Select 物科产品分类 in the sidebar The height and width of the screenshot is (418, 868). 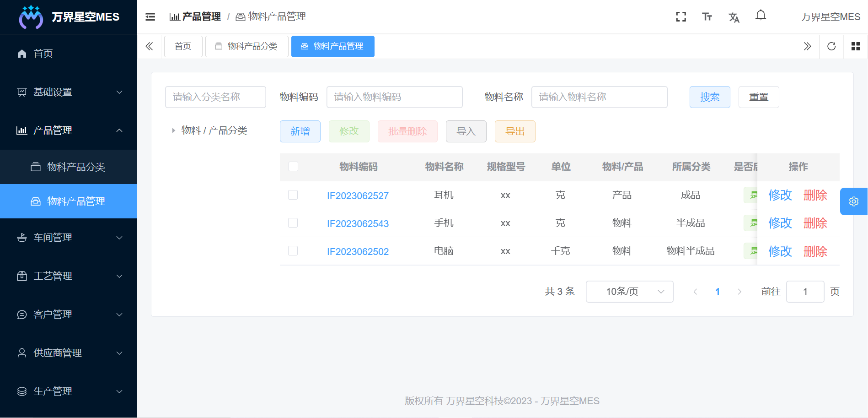[75, 167]
